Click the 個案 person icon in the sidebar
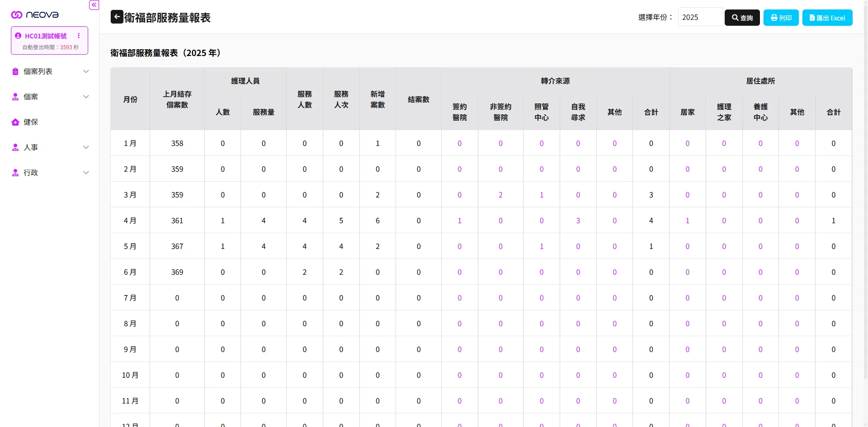Image resolution: width=868 pixels, height=427 pixels. pyautogui.click(x=15, y=97)
